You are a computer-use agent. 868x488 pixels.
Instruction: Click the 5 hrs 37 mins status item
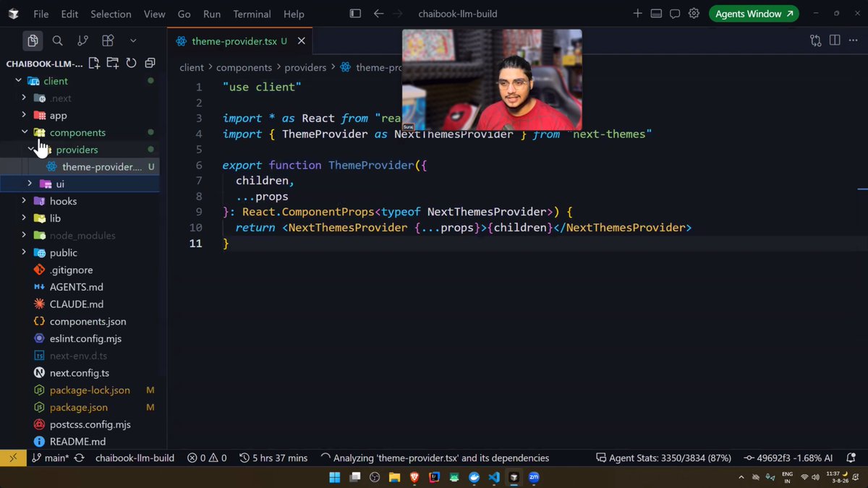(x=273, y=458)
